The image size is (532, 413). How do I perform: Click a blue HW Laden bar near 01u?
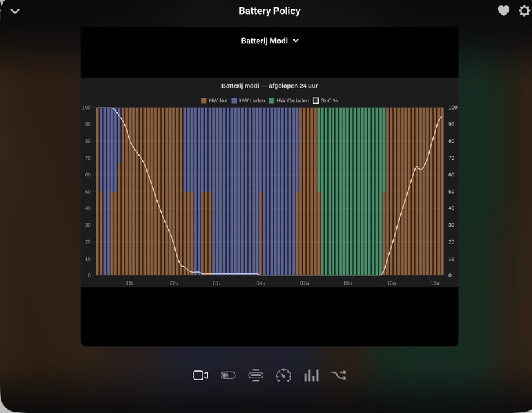pyautogui.click(x=217, y=191)
